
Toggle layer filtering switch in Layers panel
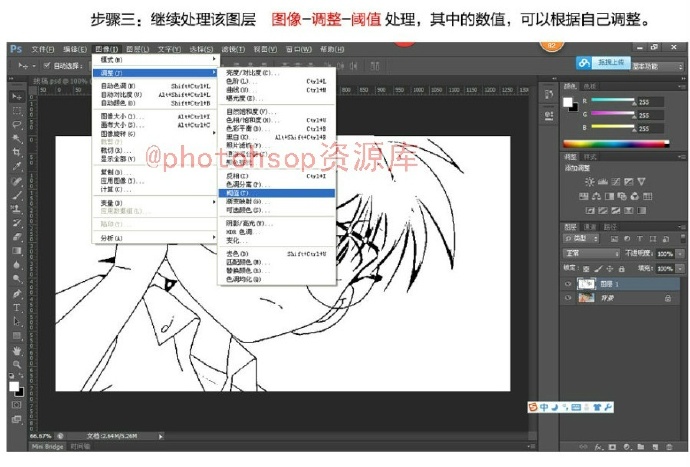(x=683, y=238)
